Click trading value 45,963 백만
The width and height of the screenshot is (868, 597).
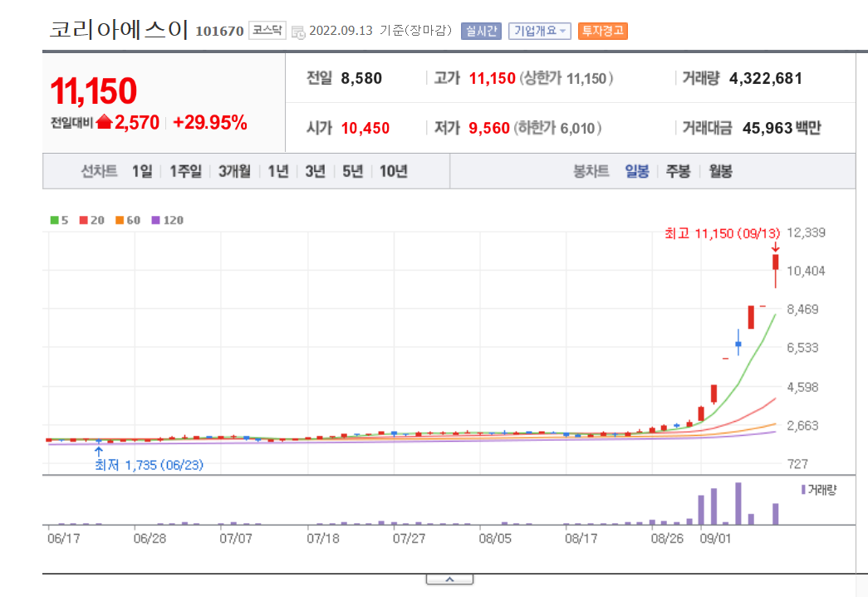[782, 128]
